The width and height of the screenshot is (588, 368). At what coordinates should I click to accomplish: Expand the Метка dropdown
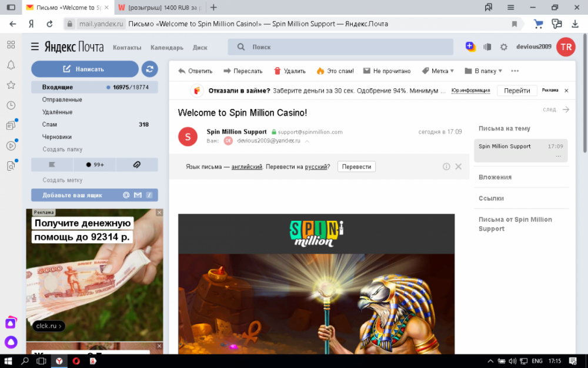(438, 71)
